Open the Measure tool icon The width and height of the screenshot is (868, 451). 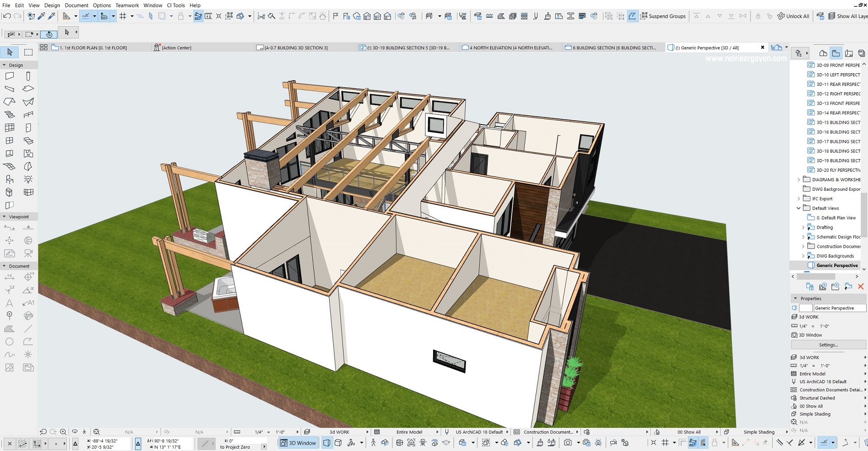[x=208, y=16]
